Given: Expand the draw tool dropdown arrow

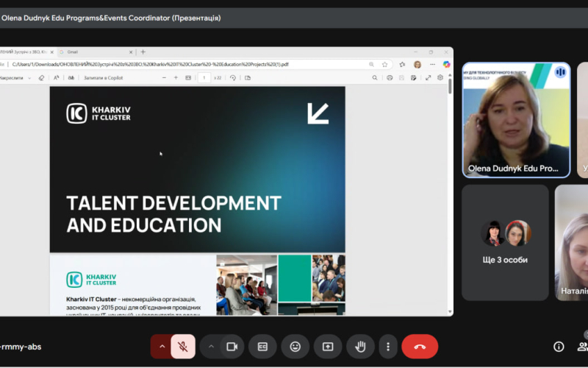Looking at the screenshot, I should coord(29,78).
